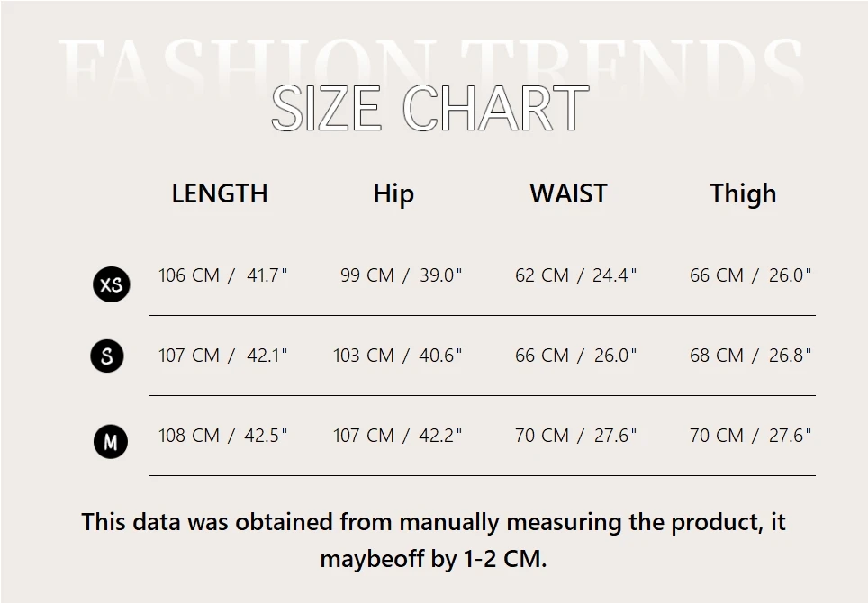868x603 pixels.
Task: Select the S size badge
Action: click(107, 355)
